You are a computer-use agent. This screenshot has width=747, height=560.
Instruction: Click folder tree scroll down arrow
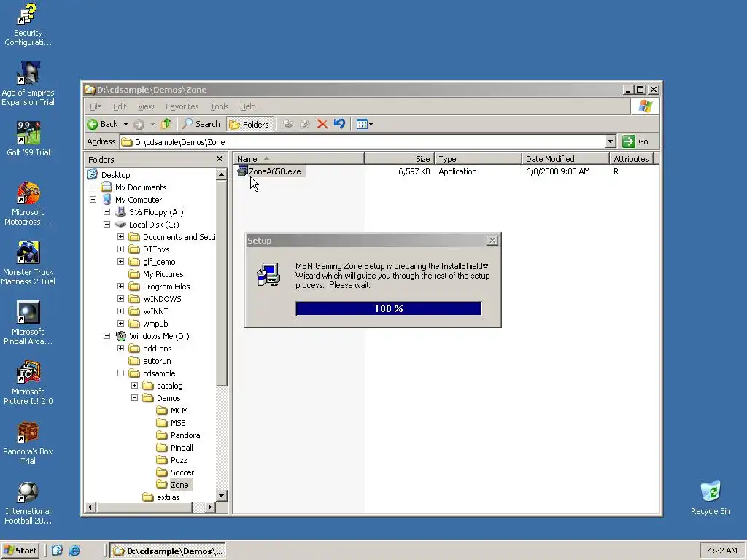click(222, 496)
